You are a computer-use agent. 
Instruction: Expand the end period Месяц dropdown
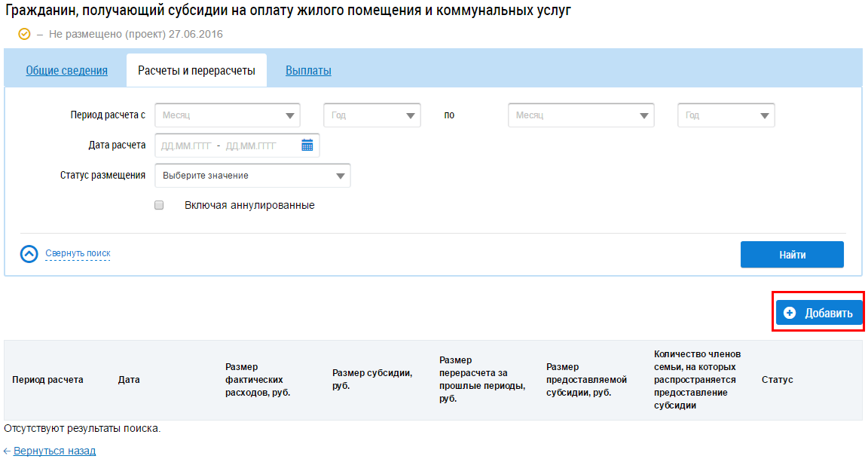pos(581,115)
